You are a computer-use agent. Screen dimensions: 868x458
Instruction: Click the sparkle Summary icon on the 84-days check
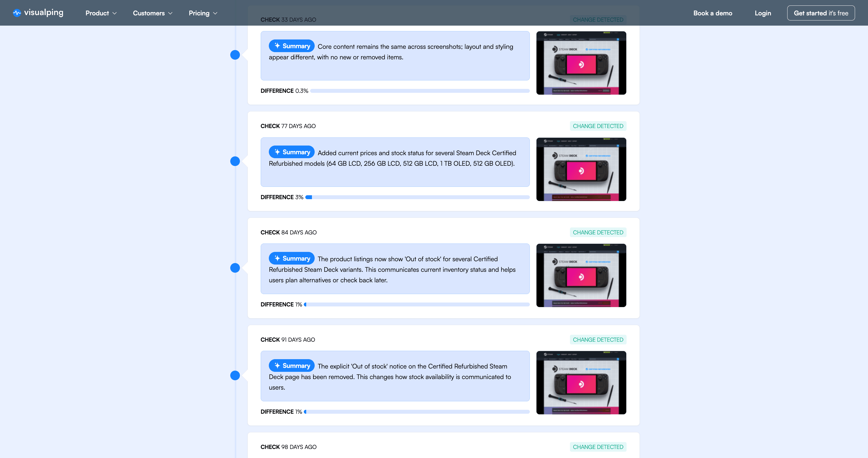[278, 258]
